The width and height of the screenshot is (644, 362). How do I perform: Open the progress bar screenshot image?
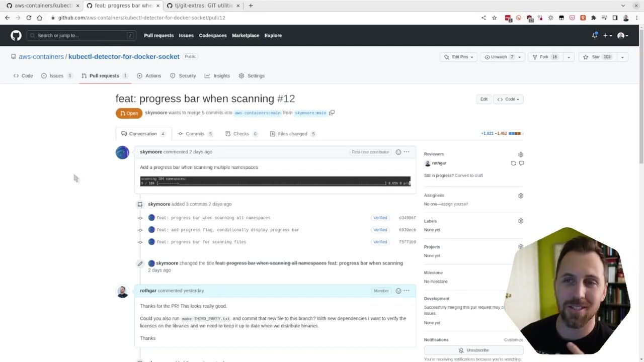(x=275, y=181)
